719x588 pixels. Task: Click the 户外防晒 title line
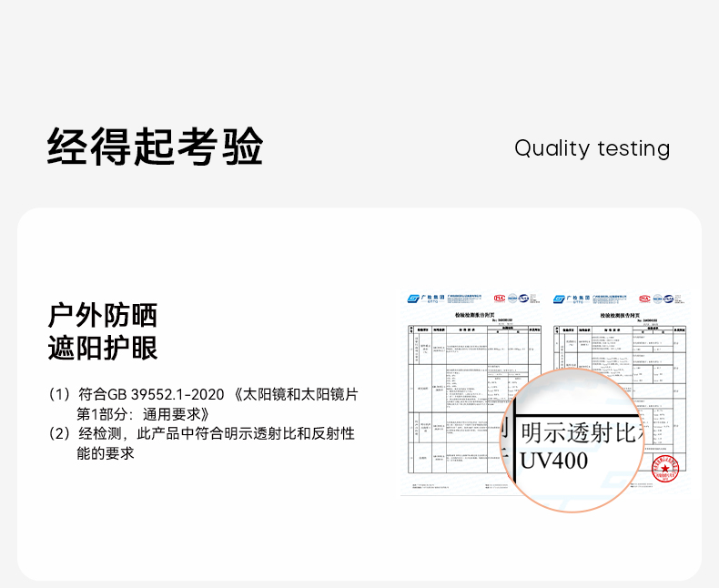tap(103, 315)
